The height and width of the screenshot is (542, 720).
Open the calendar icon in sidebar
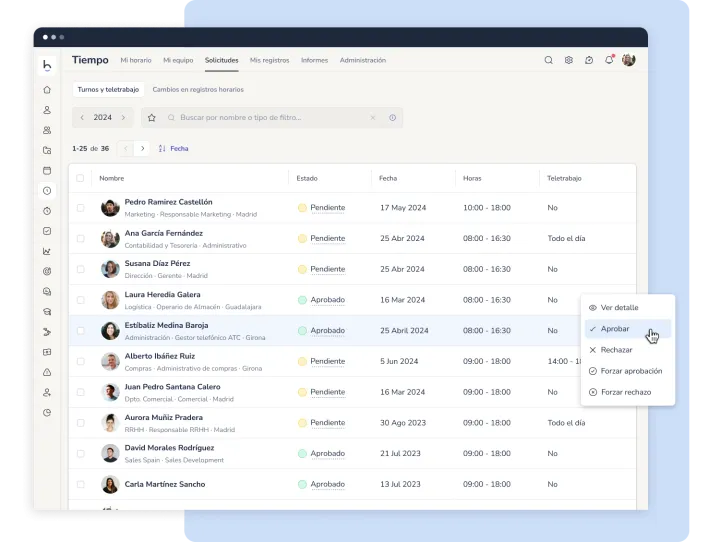tap(47, 170)
